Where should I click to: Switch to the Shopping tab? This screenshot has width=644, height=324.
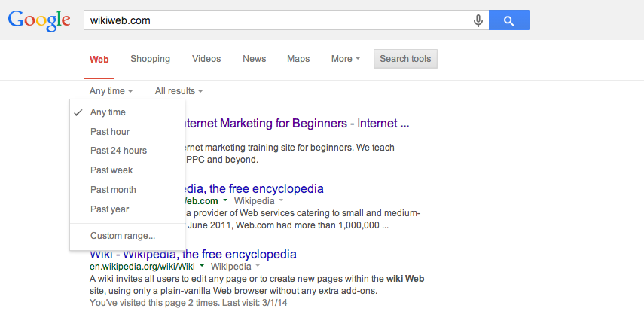point(151,59)
